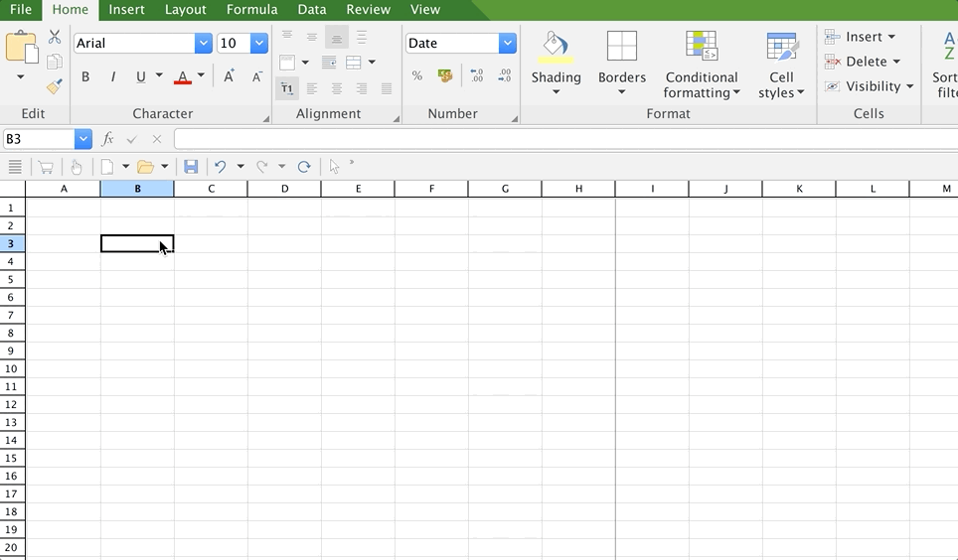The image size is (958, 560).
Task: Click the Save floppy disk icon
Action: point(191,167)
